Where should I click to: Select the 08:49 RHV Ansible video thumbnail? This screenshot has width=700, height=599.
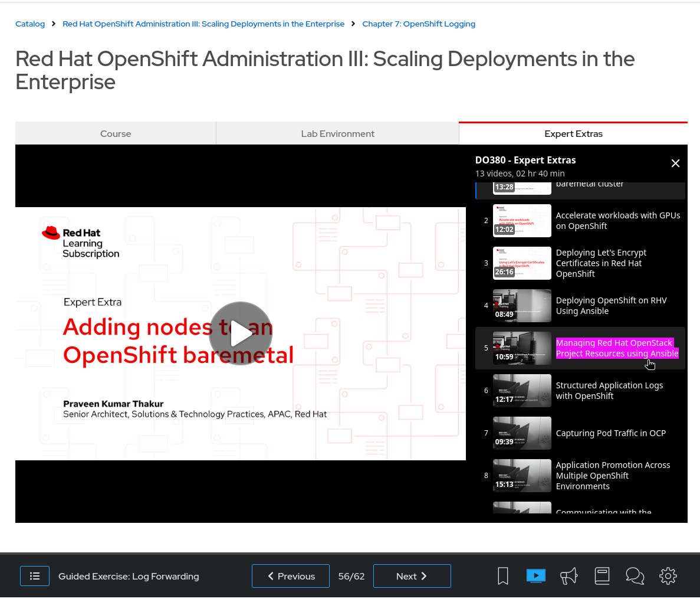(x=522, y=306)
